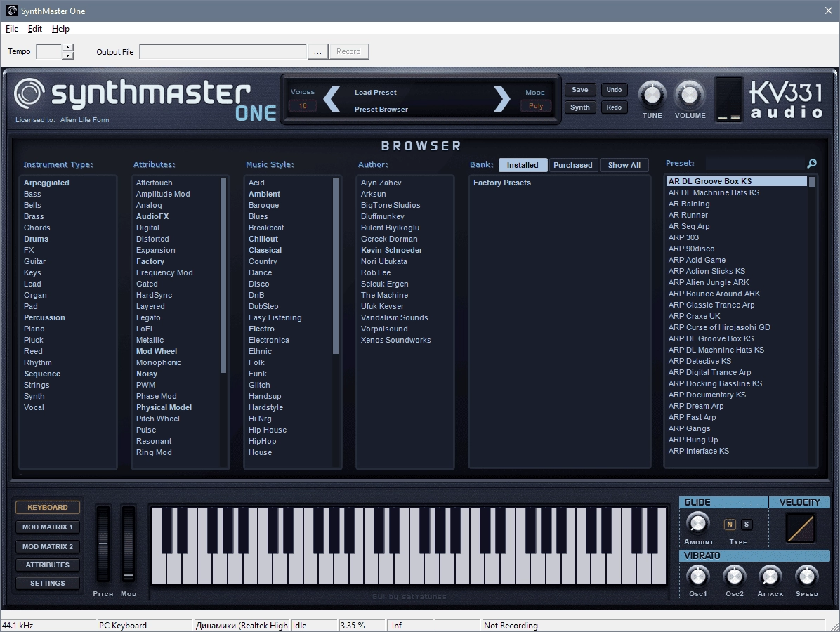The width and height of the screenshot is (840, 632).
Task: Switch to the MOD MATRIX 1 tab
Action: point(48,527)
